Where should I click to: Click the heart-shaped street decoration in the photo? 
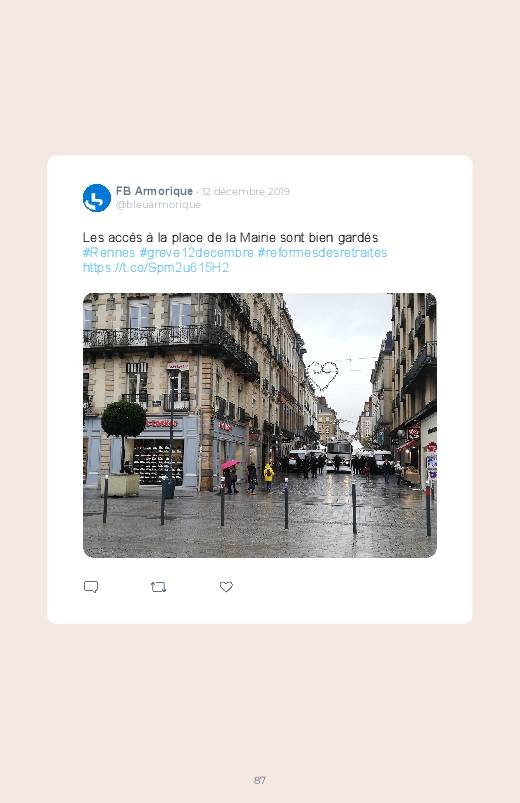click(x=322, y=375)
